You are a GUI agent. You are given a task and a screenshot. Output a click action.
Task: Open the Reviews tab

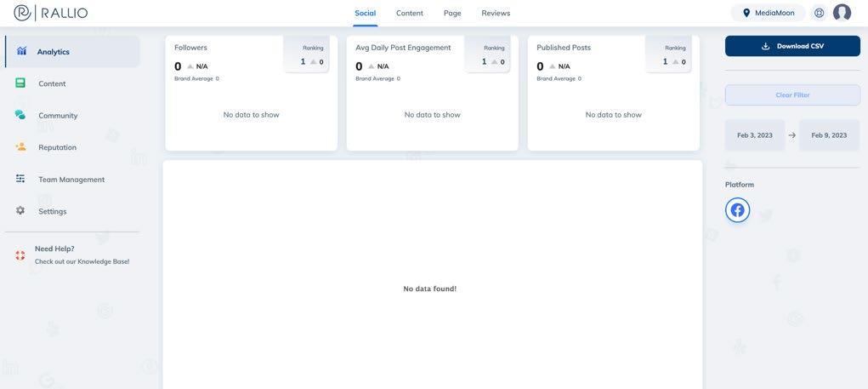pyautogui.click(x=496, y=14)
